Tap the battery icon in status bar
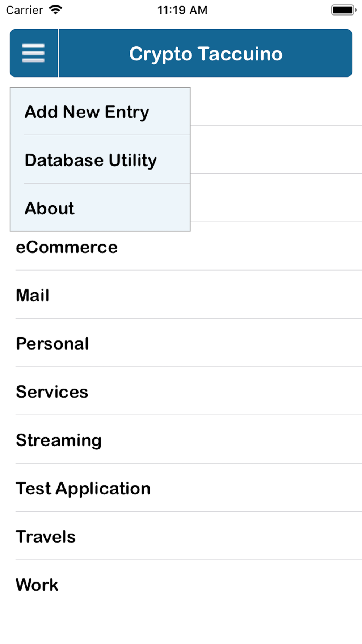This screenshot has height=644, width=362. pyautogui.click(x=344, y=10)
